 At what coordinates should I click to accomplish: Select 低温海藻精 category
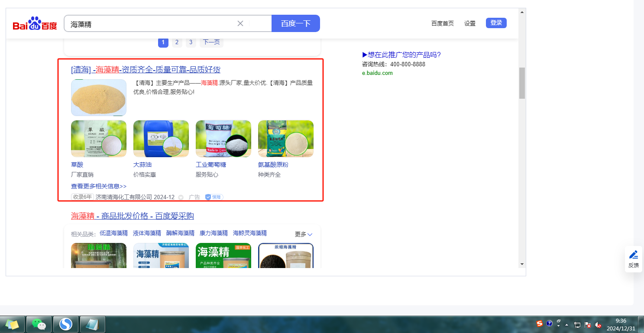point(113,233)
